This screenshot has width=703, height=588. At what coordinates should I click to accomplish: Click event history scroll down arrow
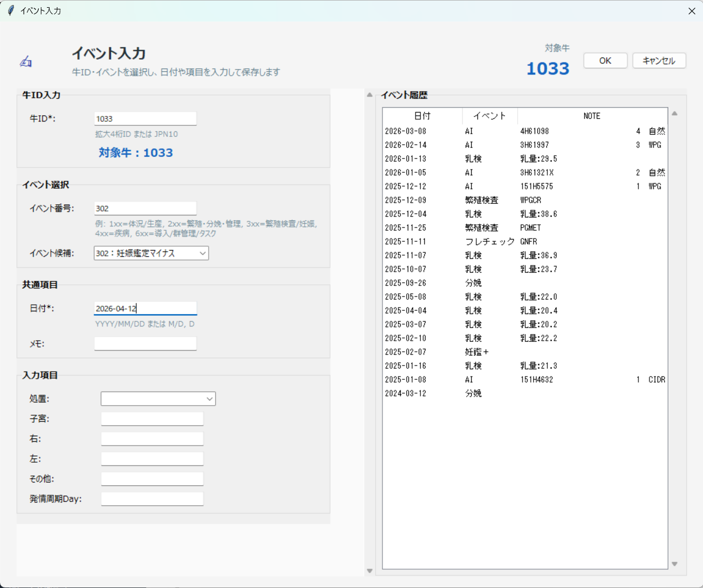pos(674,564)
